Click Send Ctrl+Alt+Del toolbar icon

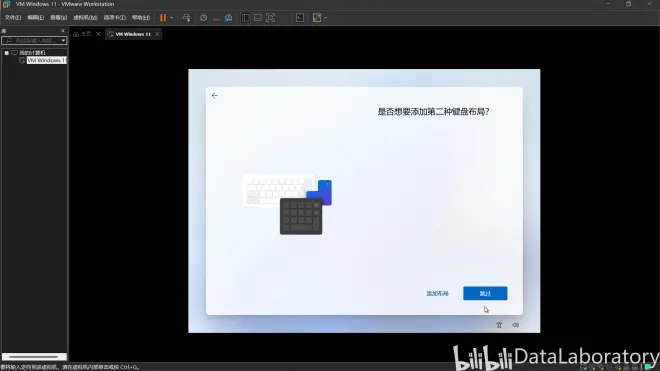[186, 18]
